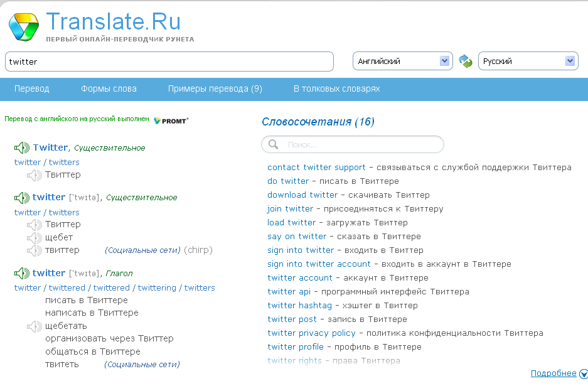Open the phrase load twitter
588x386 pixels.
[x=291, y=222]
